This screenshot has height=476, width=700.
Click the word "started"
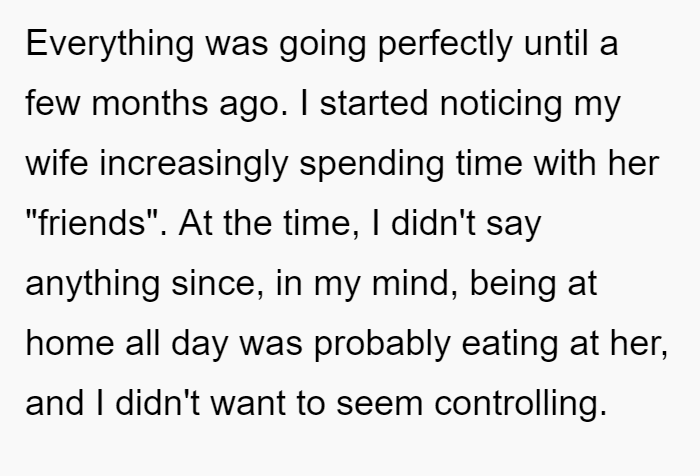(x=374, y=104)
